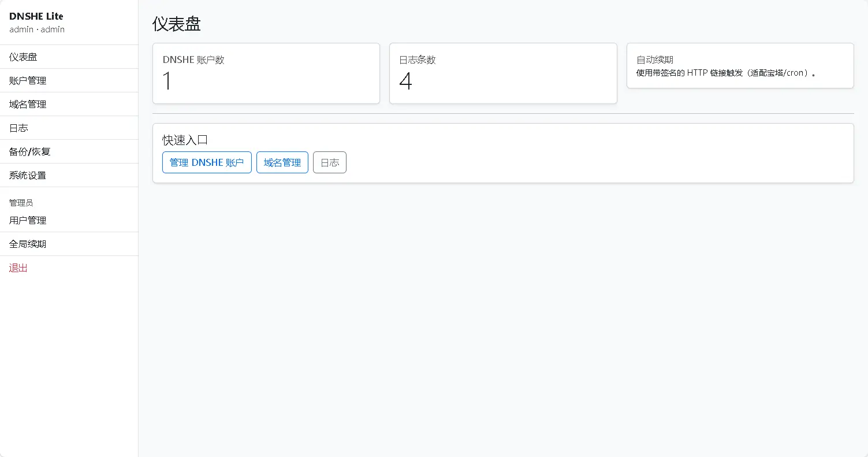Click the 快速入口 section title

(x=185, y=140)
